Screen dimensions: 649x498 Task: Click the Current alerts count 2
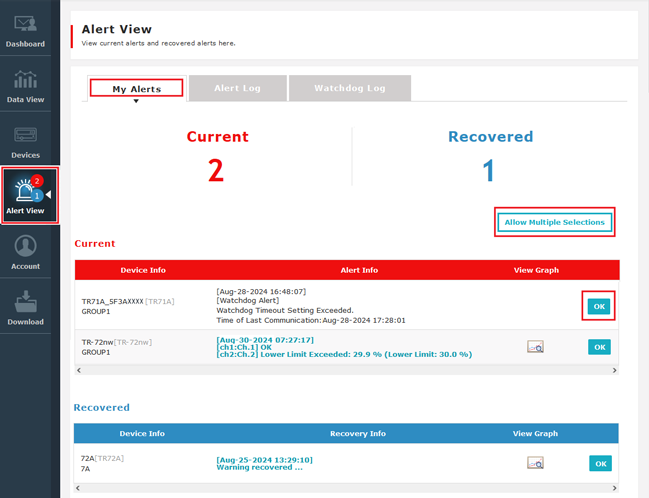(x=216, y=170)
